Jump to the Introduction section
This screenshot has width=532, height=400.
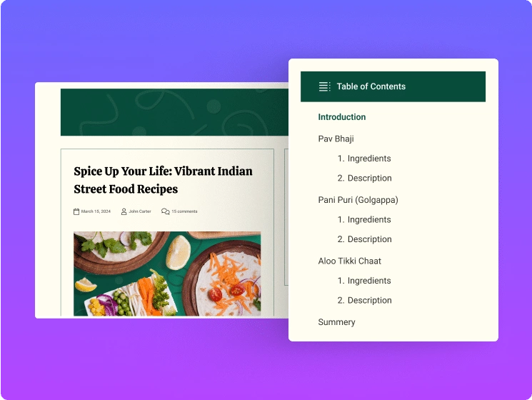tap(341, 117)
